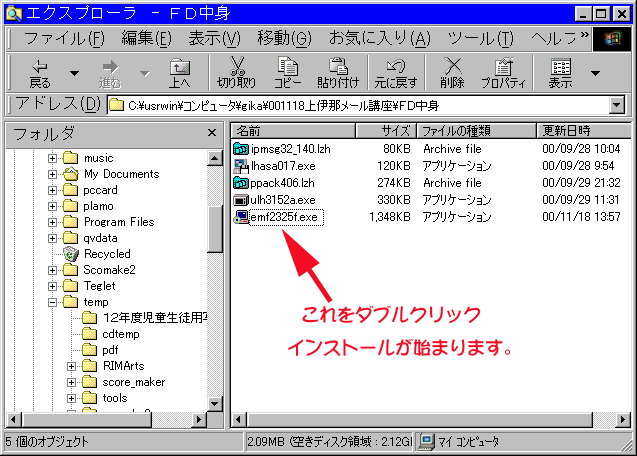Click the 1,348KB size cell

(390, 217)
